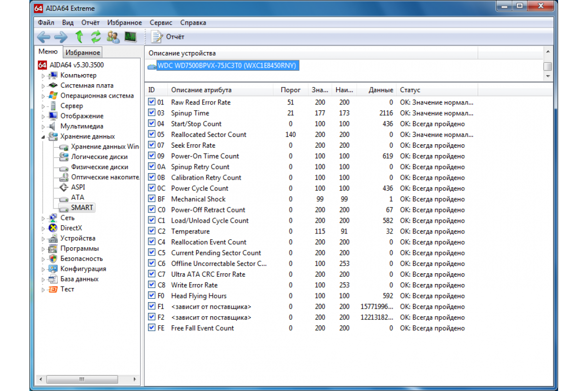
Task: Open the Отчёт menu in menu bar
Action: [91, 23]
